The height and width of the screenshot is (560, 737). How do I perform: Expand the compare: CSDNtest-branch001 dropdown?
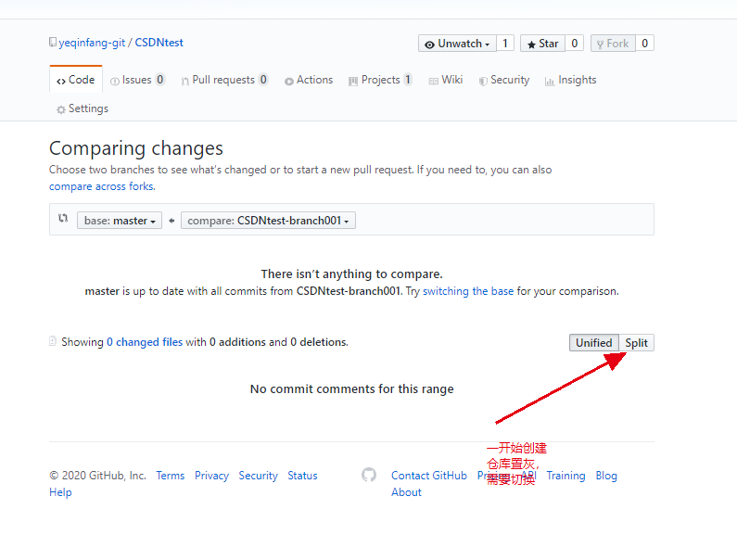268,221
